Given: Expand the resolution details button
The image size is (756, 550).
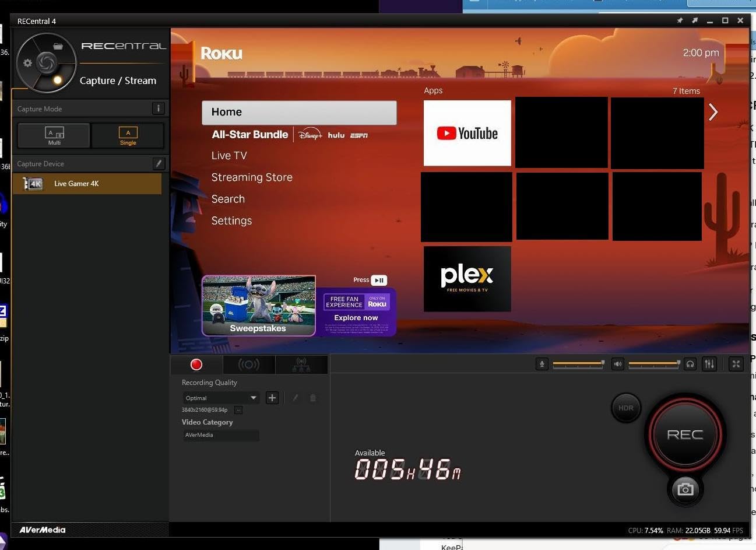Looking at the screenshot, I should pos(238,410).
